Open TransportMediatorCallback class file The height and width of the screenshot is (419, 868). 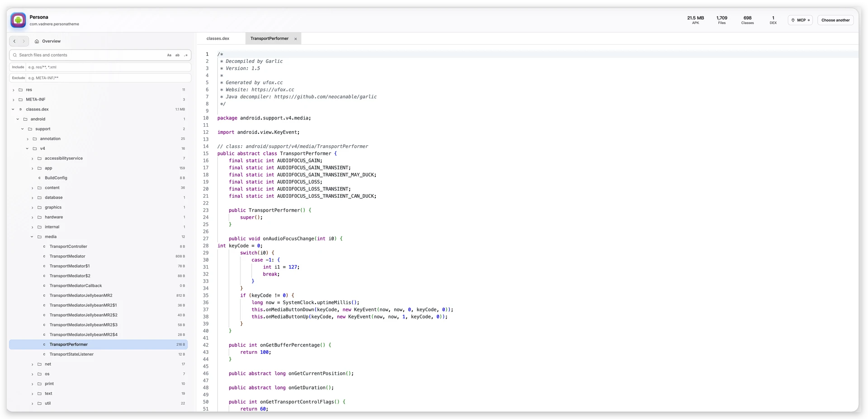98,286
